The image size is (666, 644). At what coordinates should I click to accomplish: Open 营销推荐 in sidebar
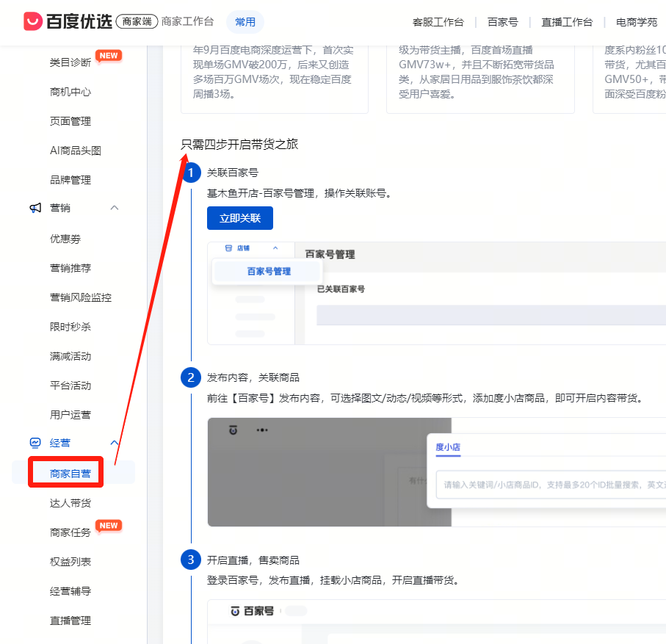point(70,268)
